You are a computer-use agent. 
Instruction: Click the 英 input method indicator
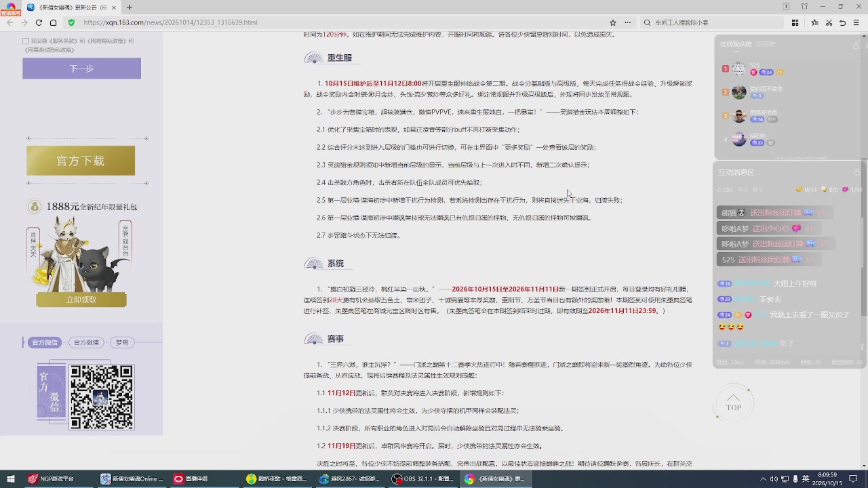click(x=806, y=479)
